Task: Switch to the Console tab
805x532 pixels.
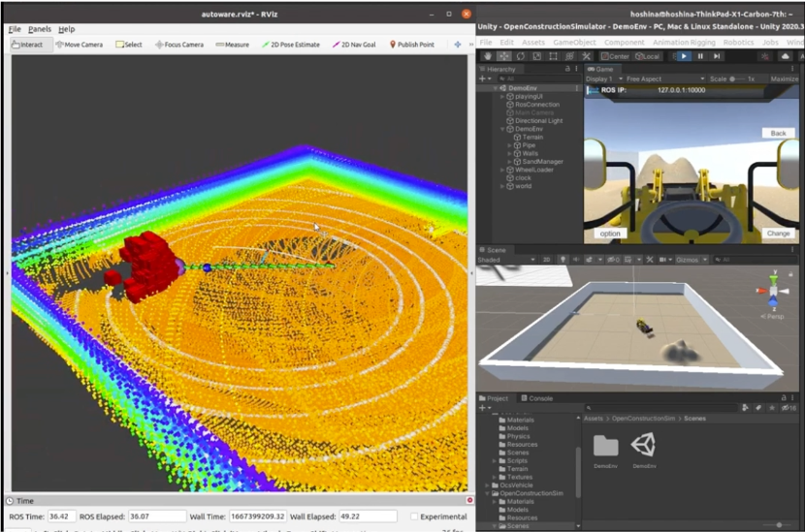Action: (x=539, y=398)
